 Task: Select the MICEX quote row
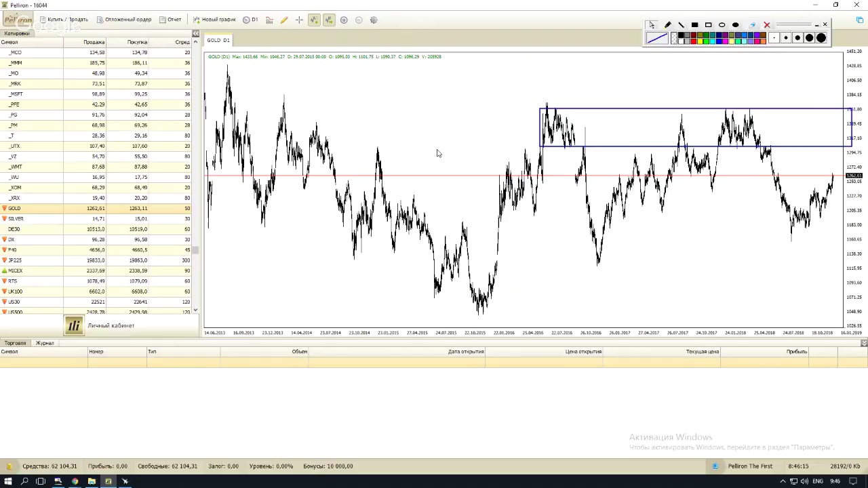96,270
